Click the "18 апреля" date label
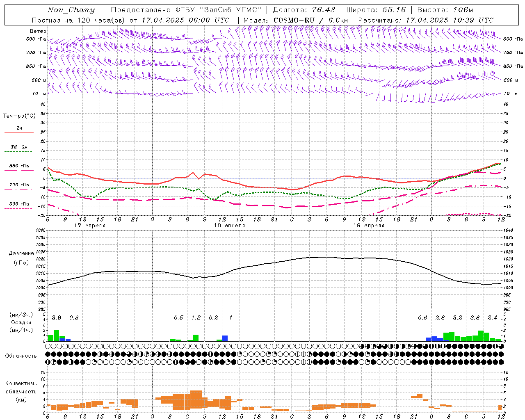525x420 pixels. tap(229, 226)
